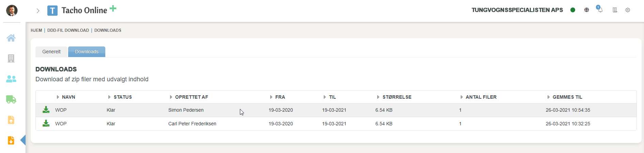Image resolution: width=644 pixels, height=153 pixels.
Task: Sort the table by GEMMES TIL column
Action: [x=567, y=97]
